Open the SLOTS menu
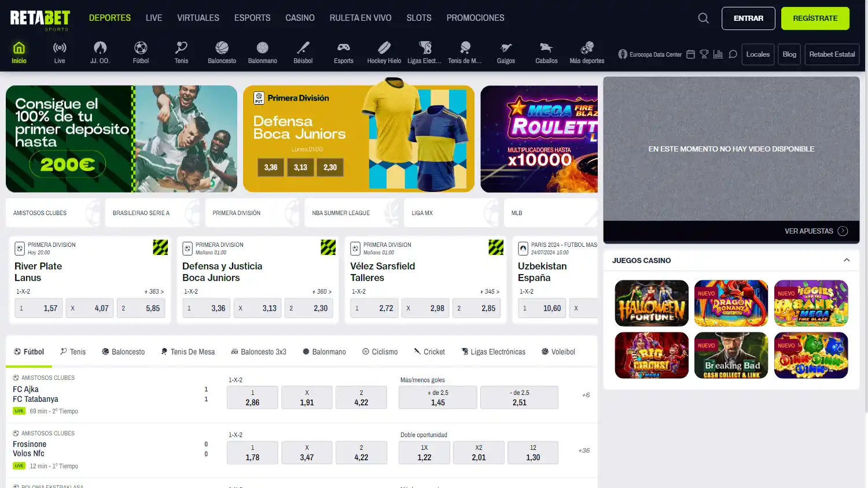This screenshot has width=868, height=488. (x=419, y=18)
